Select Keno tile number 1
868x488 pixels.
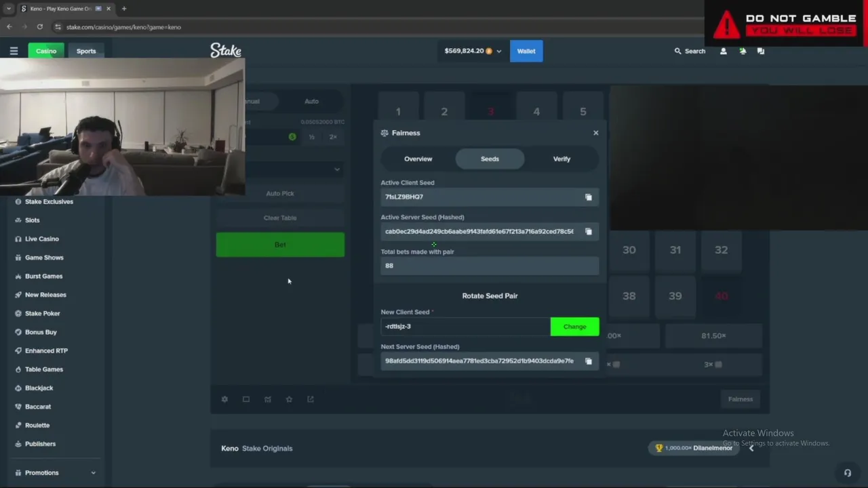(398, 112)
